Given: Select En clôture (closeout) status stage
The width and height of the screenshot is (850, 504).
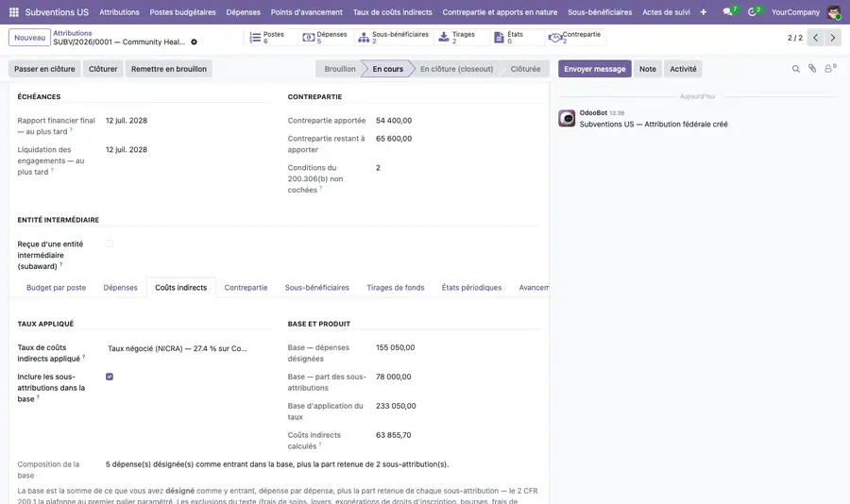Looking at the screenshot, I should pos(456,69).
